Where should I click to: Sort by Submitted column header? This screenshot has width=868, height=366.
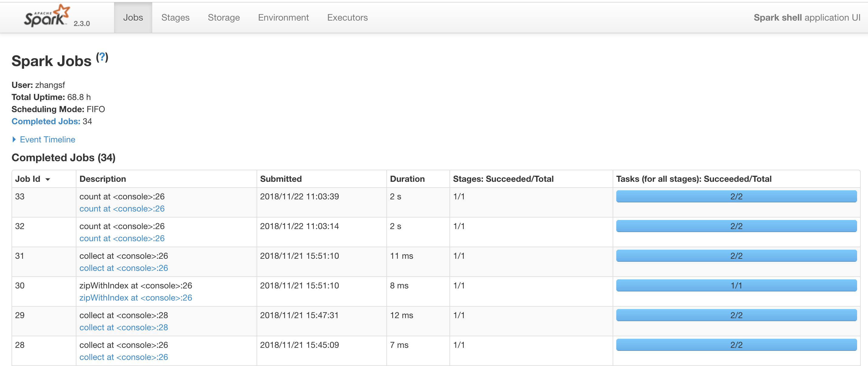[280, 179]
